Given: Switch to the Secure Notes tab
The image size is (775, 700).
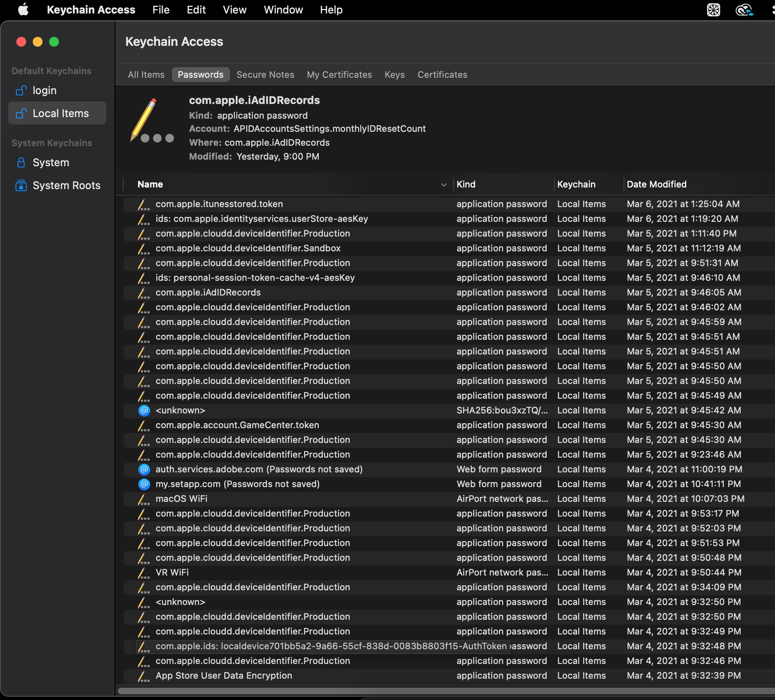Looking at the screenshot, I should [x=265, y=75].
